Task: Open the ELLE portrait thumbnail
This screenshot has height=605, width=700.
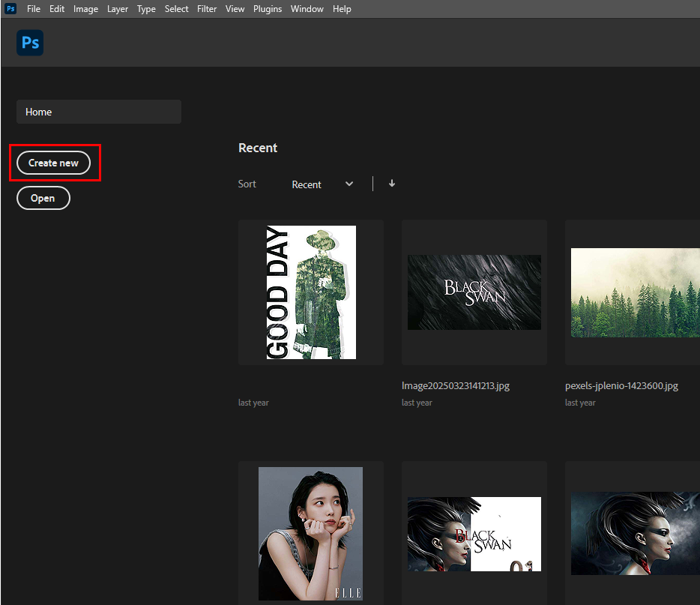Action: 311,533
